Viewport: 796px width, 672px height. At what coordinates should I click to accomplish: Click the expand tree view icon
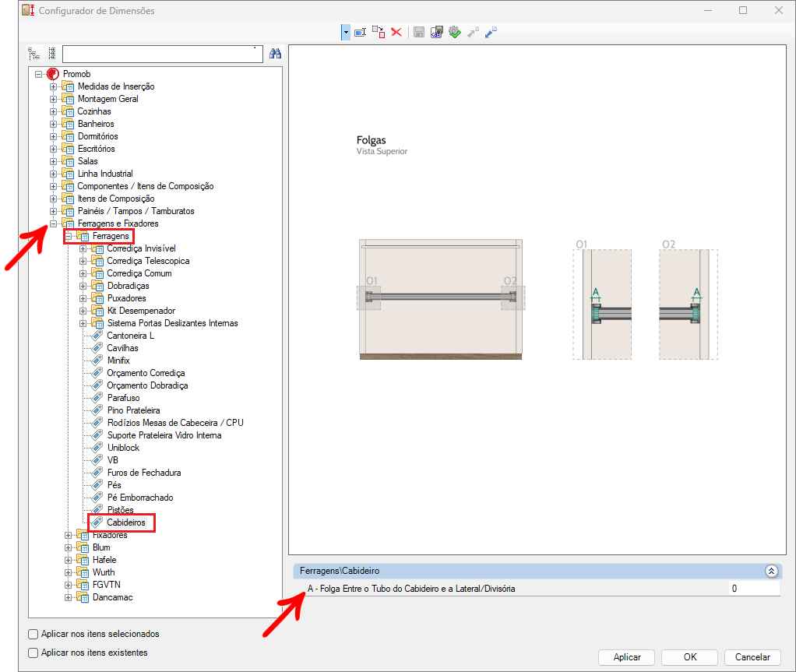(x=34, y=53)
